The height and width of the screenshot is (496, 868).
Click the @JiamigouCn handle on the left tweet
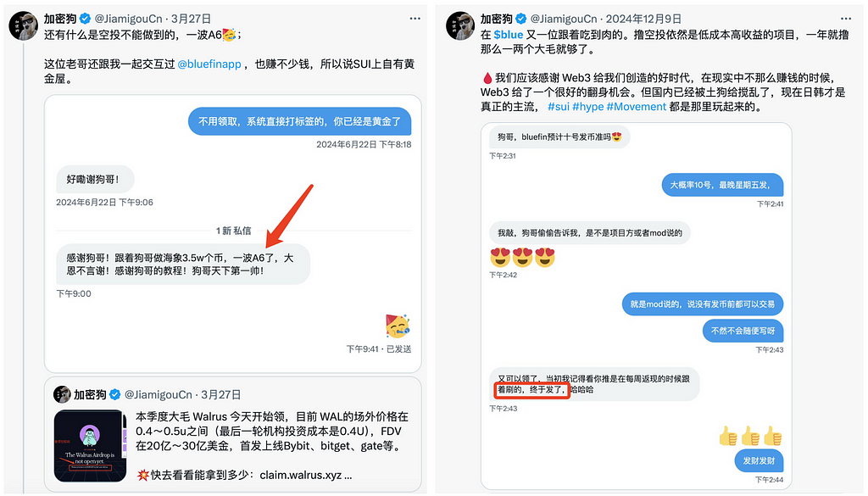129,19
